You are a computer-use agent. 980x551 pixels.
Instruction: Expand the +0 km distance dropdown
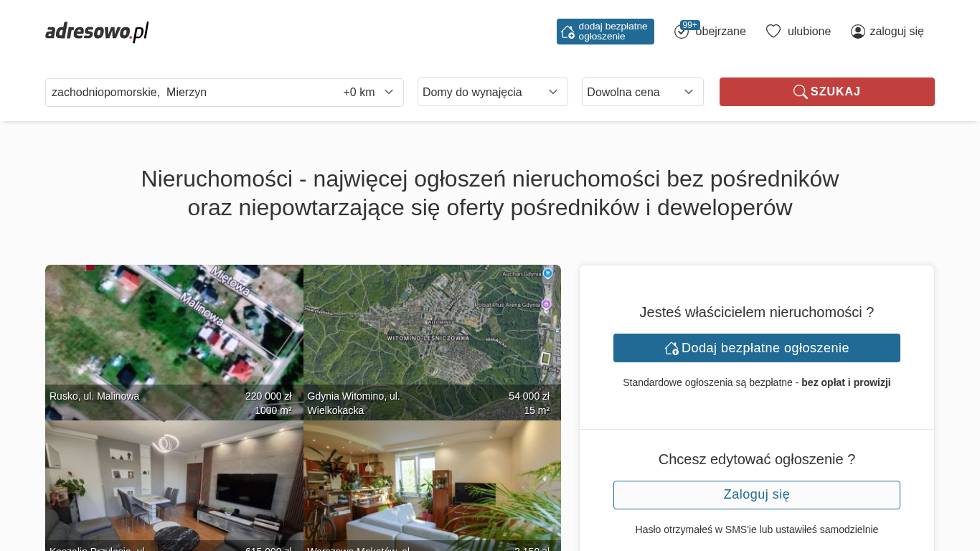click(x=369, y=93)
